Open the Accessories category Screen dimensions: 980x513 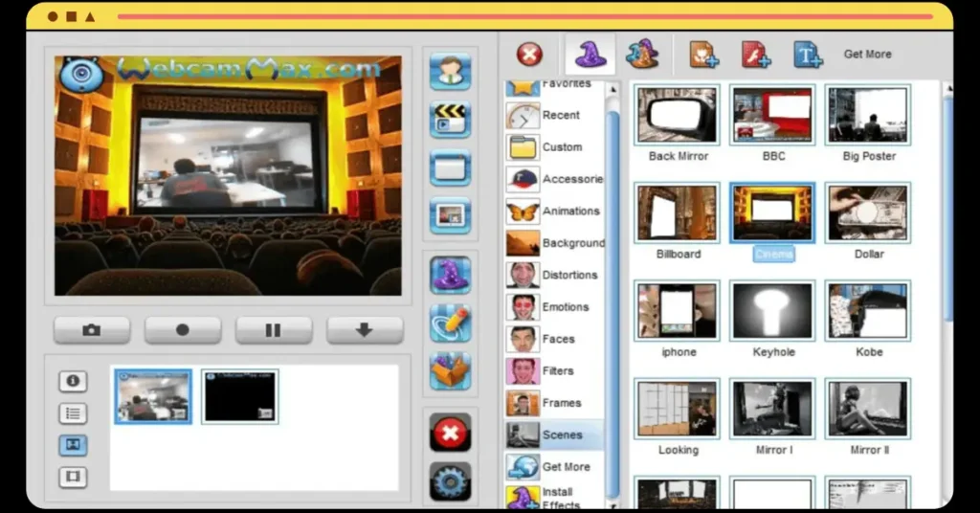click(x=554, y=179)
